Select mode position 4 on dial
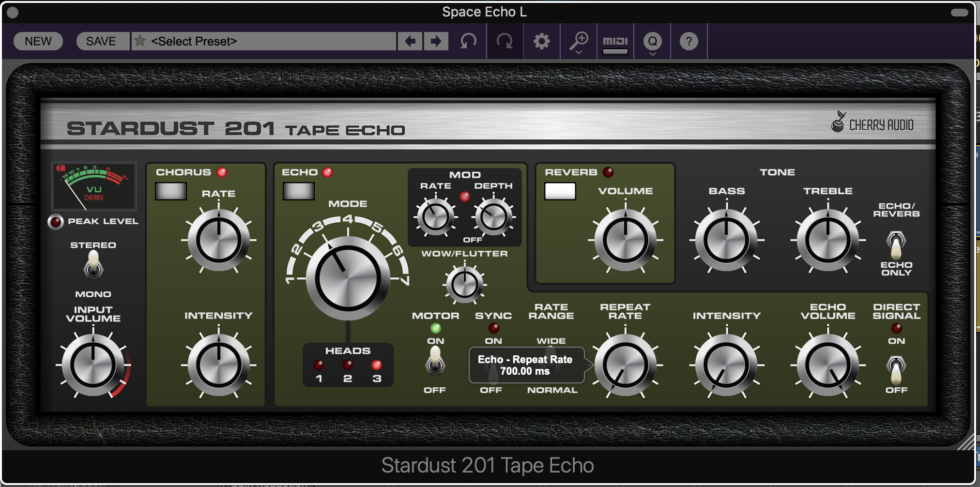Screen dimensions: 980x487 click(348, 219)
